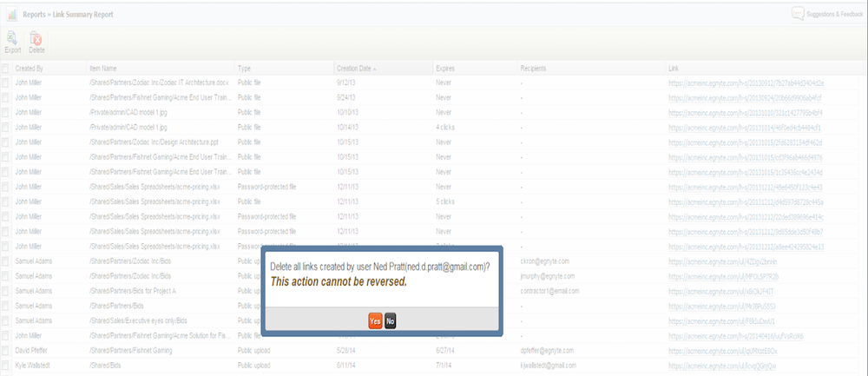Screen dimensions: 868x376
Task: Open the upload link ending 4ZDgv2bnHn
Action: 723,261
